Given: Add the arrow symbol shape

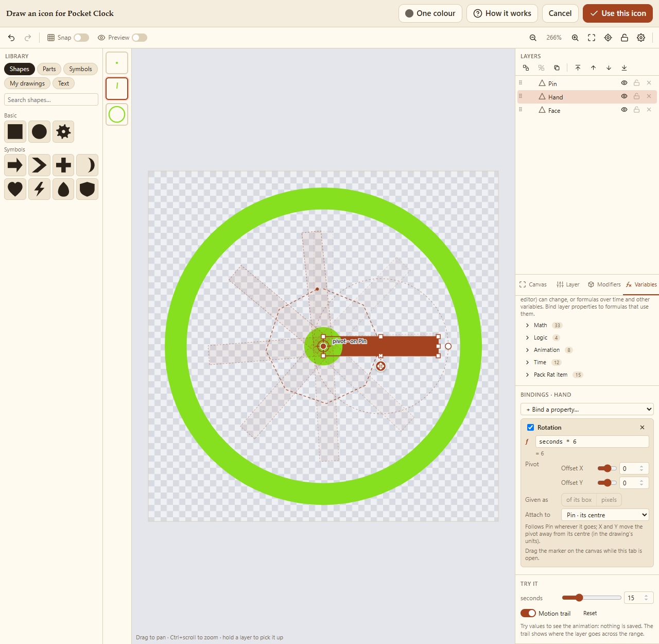Looking at the screenshot, I should tap(15, 165).
